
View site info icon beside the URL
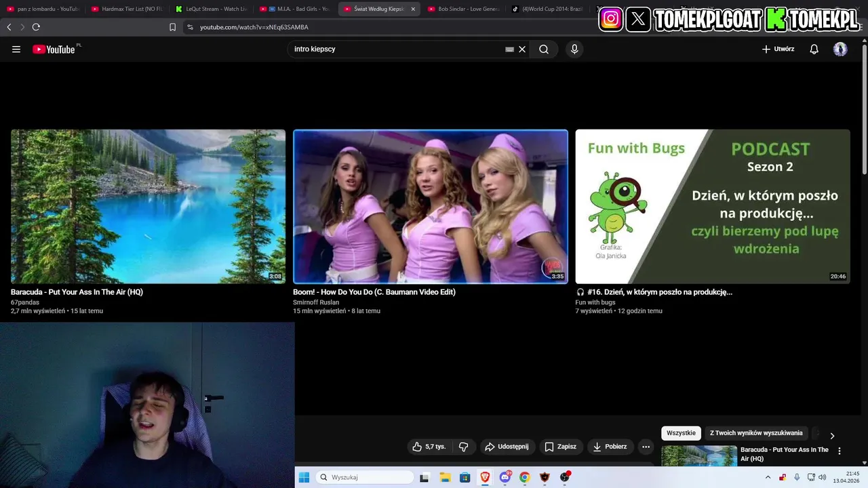point(190,27)
